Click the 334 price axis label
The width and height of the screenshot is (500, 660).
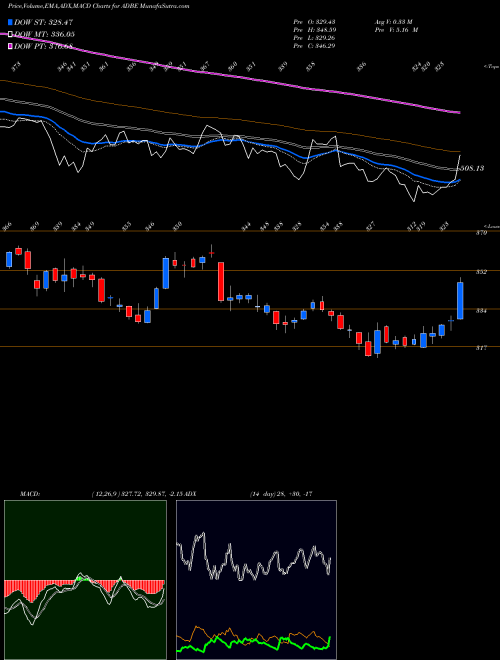point(482,311)
